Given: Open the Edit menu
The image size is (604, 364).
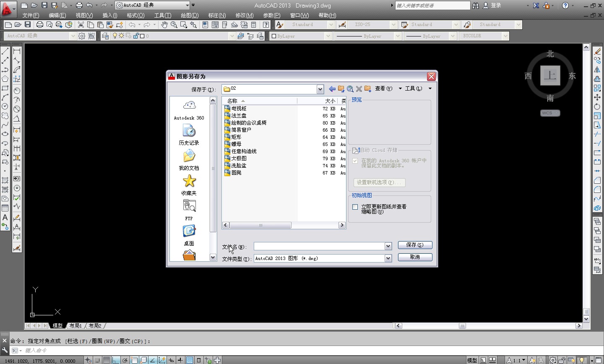Looking at the screenshot, I should 57,15.
